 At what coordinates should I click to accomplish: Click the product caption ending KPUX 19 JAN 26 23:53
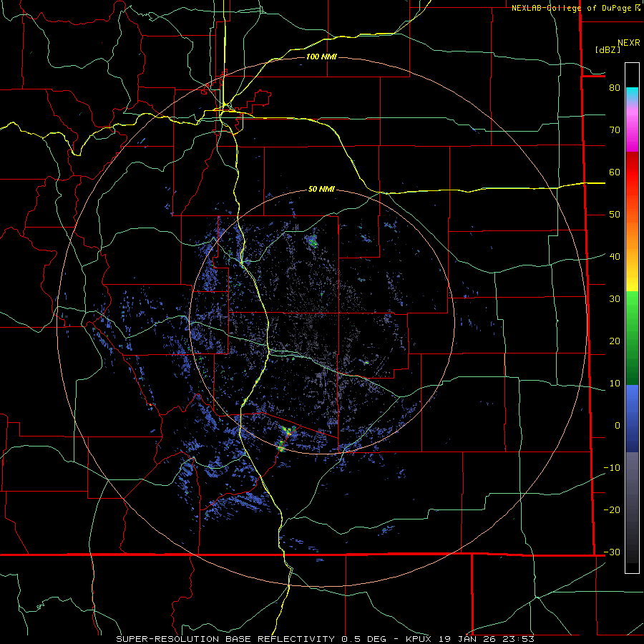[326, 639]
